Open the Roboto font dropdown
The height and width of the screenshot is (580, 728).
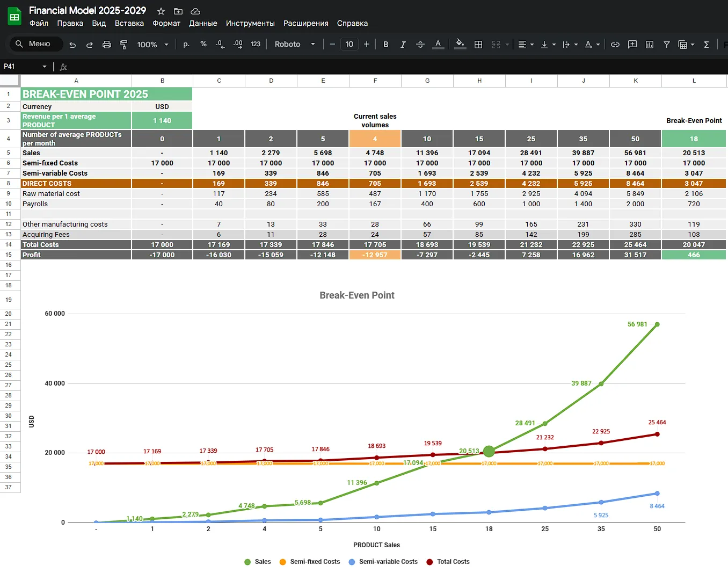pos(295,44)
